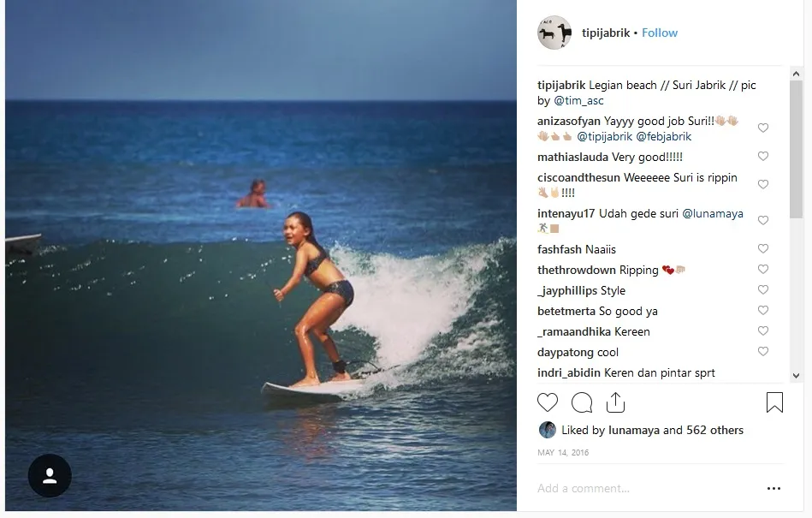Open the @lunamaya mention in comment
Screen dimensions: 812x518
coord(713,213)
